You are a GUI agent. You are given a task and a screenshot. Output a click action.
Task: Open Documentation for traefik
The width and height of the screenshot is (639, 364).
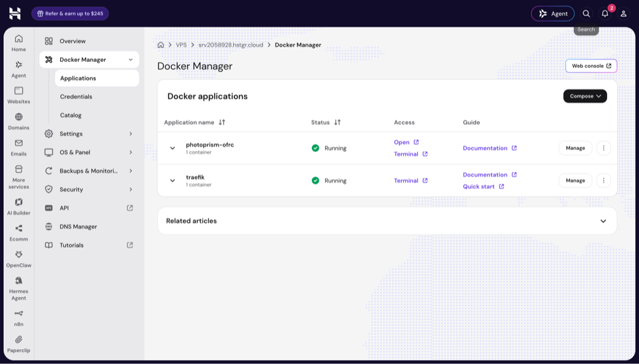pyautogui.click(x=489, y=175)
